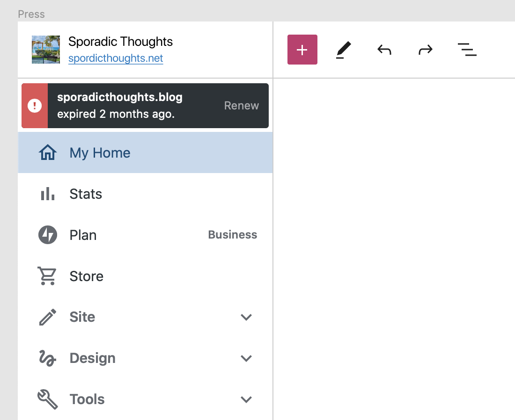Click the shopping cart Store icon

tap(47, 276)
